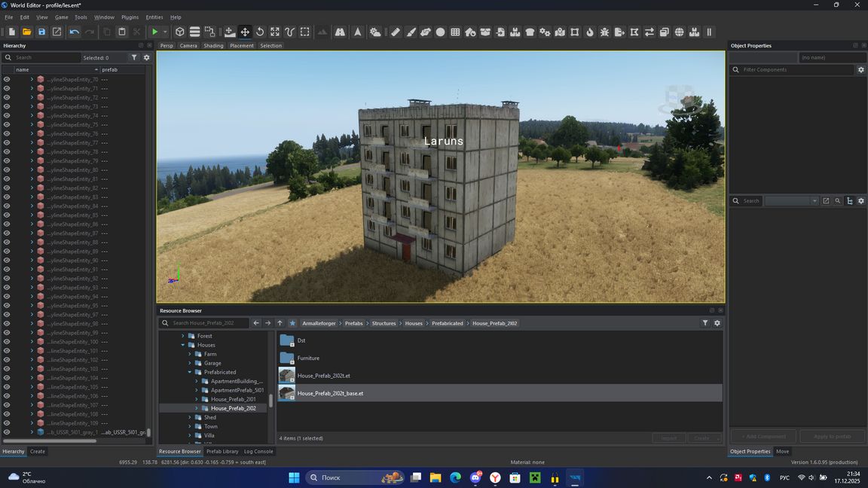Click the Resource Browser favorites star icon
The image size is (868, 488).
[292, 323]
